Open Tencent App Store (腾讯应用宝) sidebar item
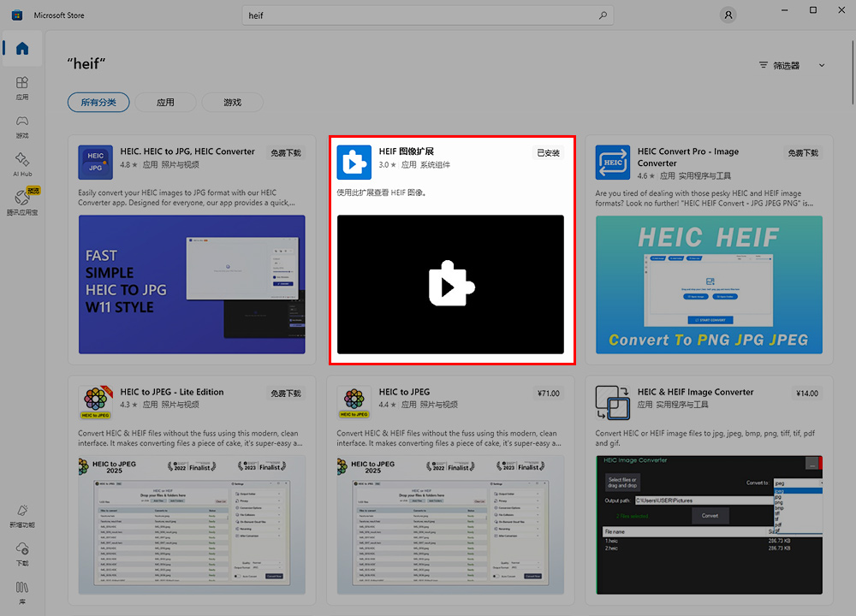The width and height of the screenshot is (856, 616). [22, 203]
